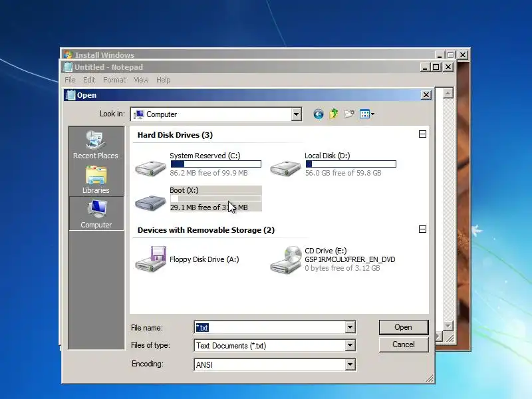Click the Local Disk (D:) capacity bar
Screen dimensions: 532x399
point(351,164)
